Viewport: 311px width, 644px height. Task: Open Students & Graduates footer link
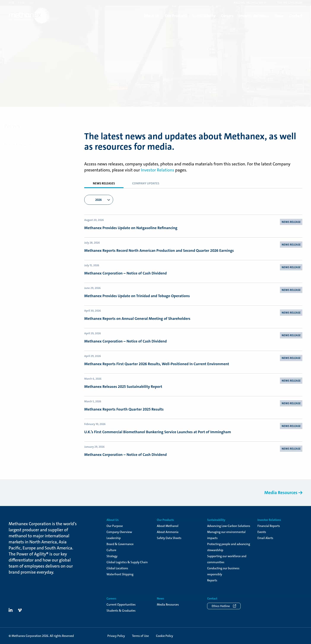click(121, 611)
